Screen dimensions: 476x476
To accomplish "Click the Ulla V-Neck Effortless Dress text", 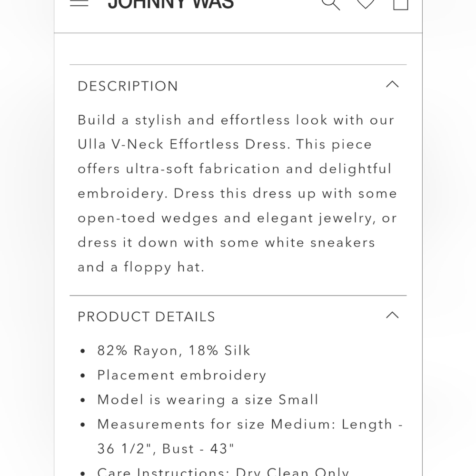I will tap(182, 144).
